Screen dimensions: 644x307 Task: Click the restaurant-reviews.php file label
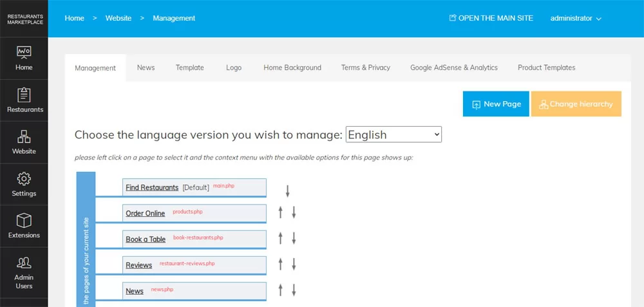pos(187,263)
